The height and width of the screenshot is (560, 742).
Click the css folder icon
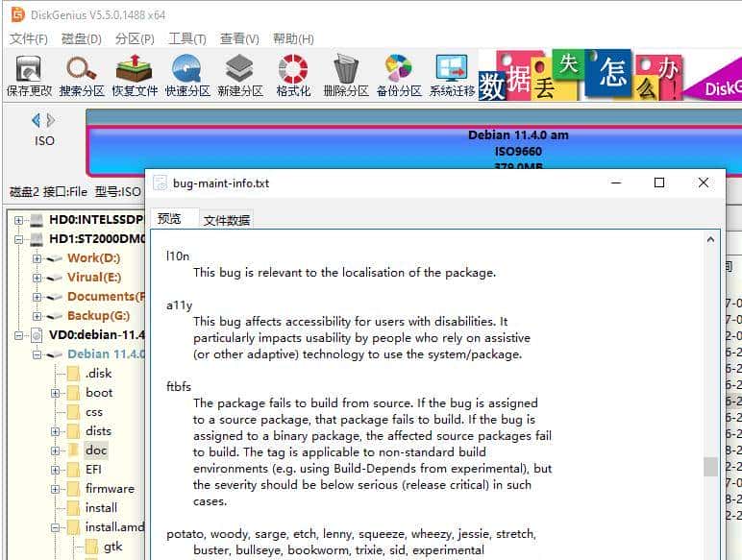[x=73, y=412]
